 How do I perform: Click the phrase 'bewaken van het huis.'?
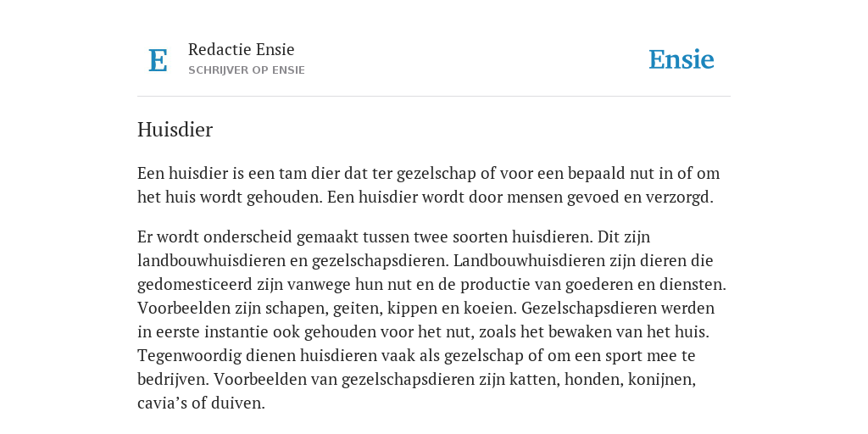click(x=629, y=331)
